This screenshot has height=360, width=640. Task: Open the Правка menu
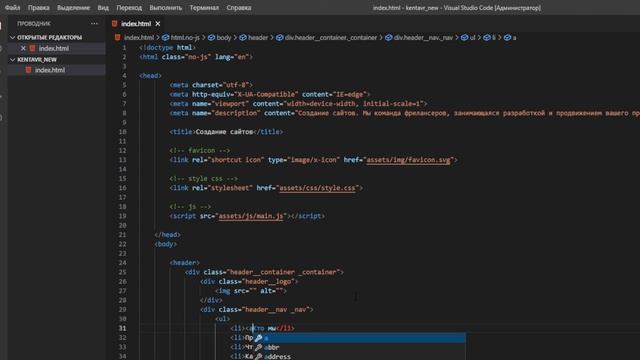click(38, 8)
